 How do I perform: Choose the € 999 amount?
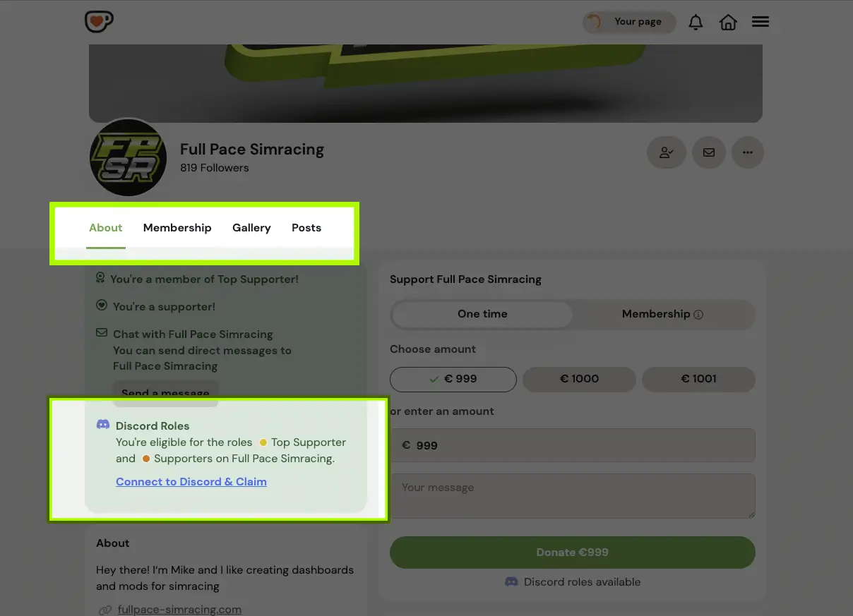453,379
